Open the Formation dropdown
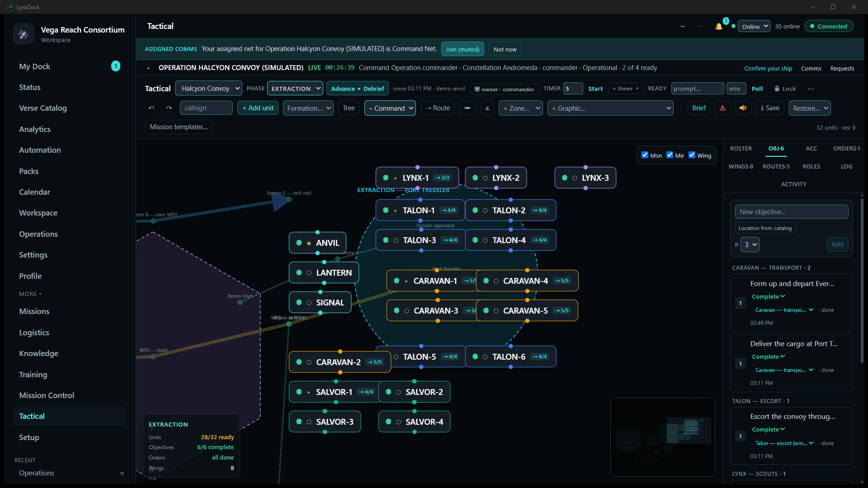Image resolution: width=868 pixels, height=488 pixels. [308, 108]
